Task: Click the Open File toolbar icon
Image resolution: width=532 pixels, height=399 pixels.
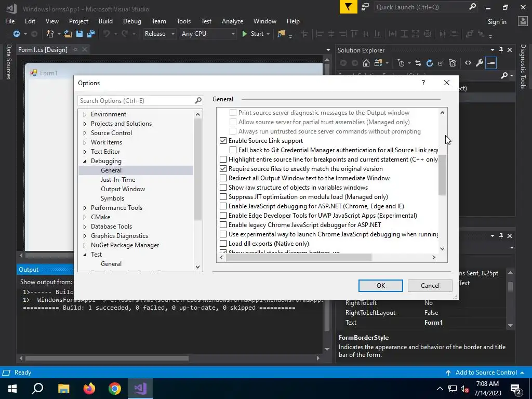Action: click(68, 34)
